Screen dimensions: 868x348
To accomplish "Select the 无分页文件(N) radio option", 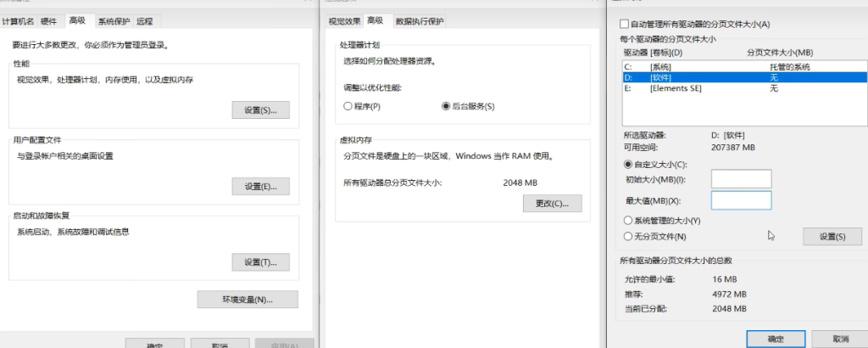I will tap(628, 236).
